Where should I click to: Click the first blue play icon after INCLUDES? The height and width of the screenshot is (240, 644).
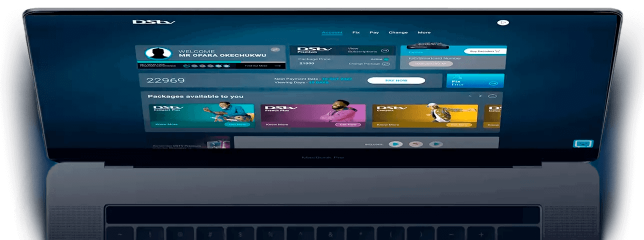point(395,144)
